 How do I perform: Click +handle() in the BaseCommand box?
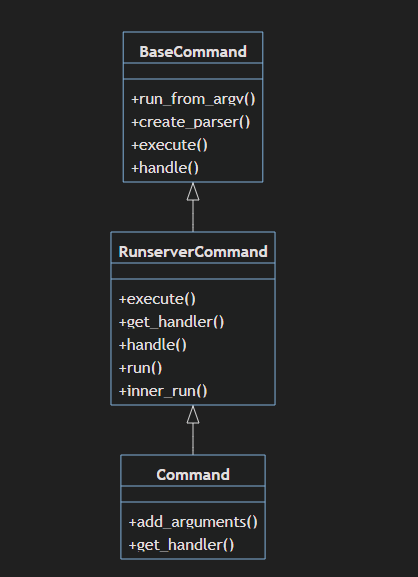pyautogui.click(x=165, y=168)
